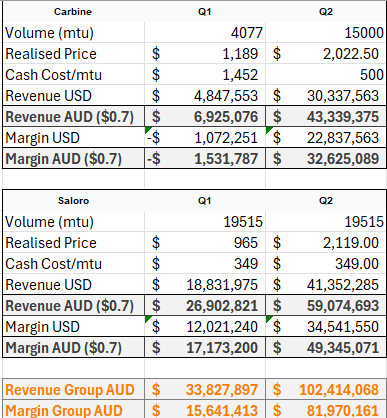The height and width of the screenshot is (418, 387).
Task: Select Saloro Margin AUD ($0.7) label
Action: pyautogui.click(x=73, y=348)
